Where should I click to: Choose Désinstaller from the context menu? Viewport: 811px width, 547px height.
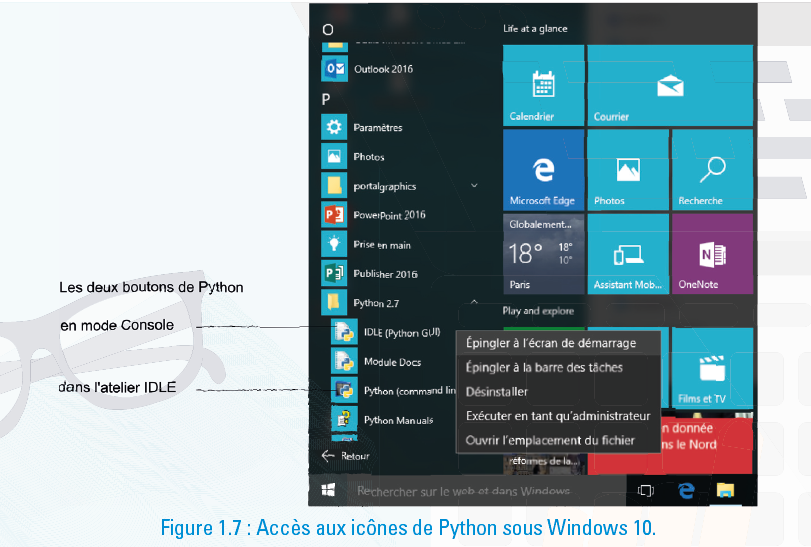[558, 392]
